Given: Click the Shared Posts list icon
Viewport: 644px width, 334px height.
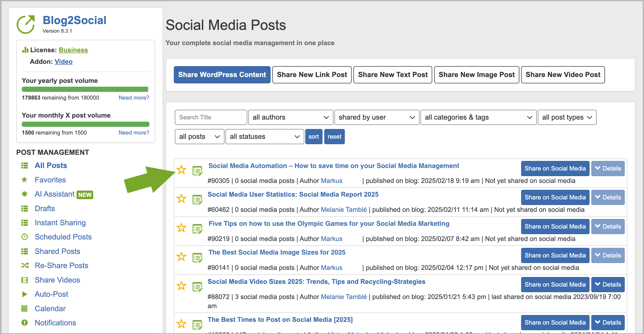Looking at the screenshot, I should pos(25,251).
